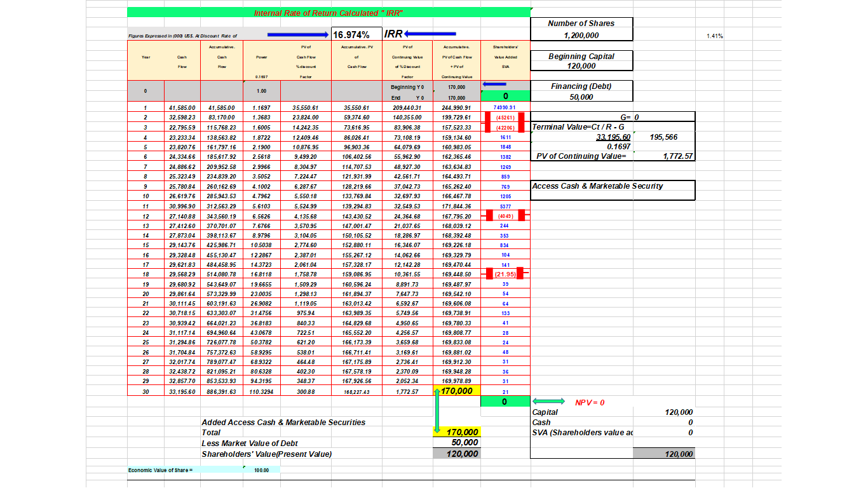
Task: Select the 'Beginning Capital' label
Action: 581,56
